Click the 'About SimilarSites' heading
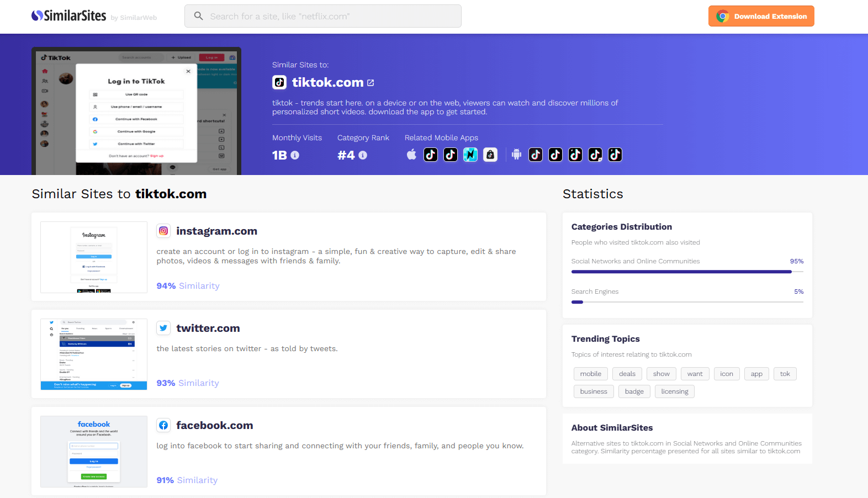This screenshot has width=868, height=498. point(612,428)
